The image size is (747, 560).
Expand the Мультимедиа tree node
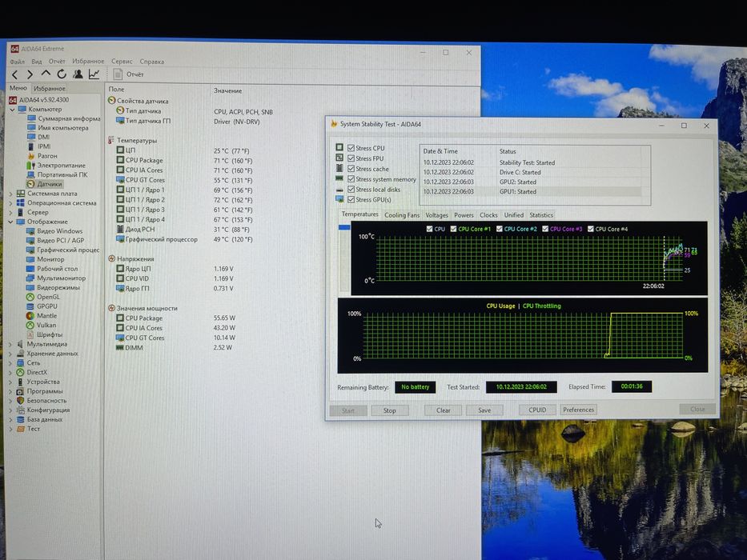[11, 344]
